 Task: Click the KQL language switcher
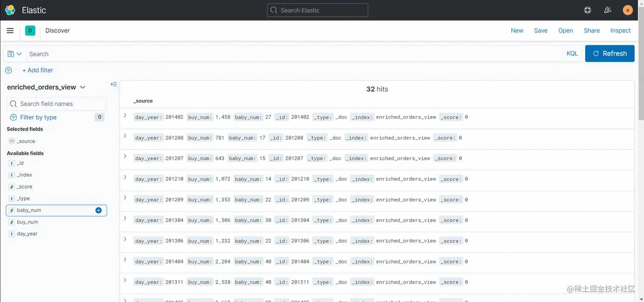(572, 54)
